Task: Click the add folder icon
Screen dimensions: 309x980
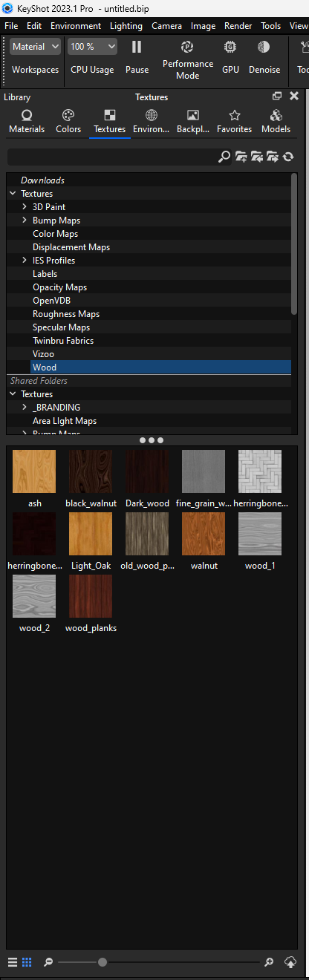Action: point(241,157)
